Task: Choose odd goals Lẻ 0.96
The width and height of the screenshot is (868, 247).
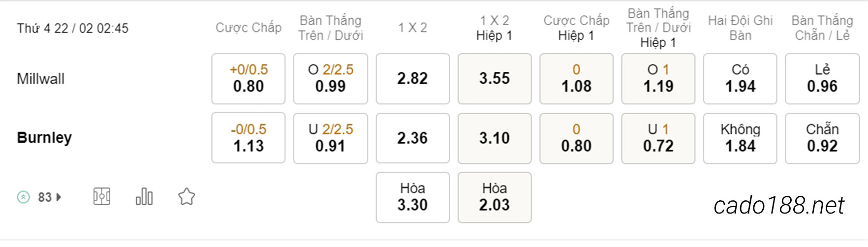Action: click(x=822, y=79)
